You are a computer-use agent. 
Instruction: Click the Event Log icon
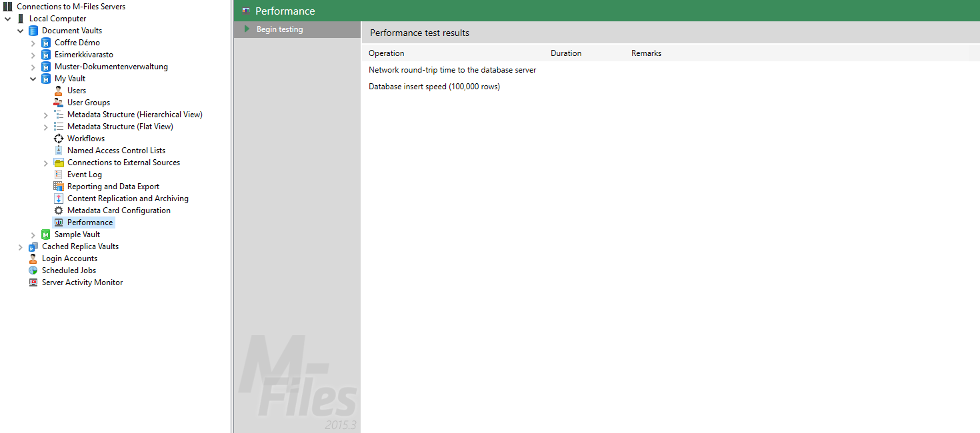[x=59, y=175]
